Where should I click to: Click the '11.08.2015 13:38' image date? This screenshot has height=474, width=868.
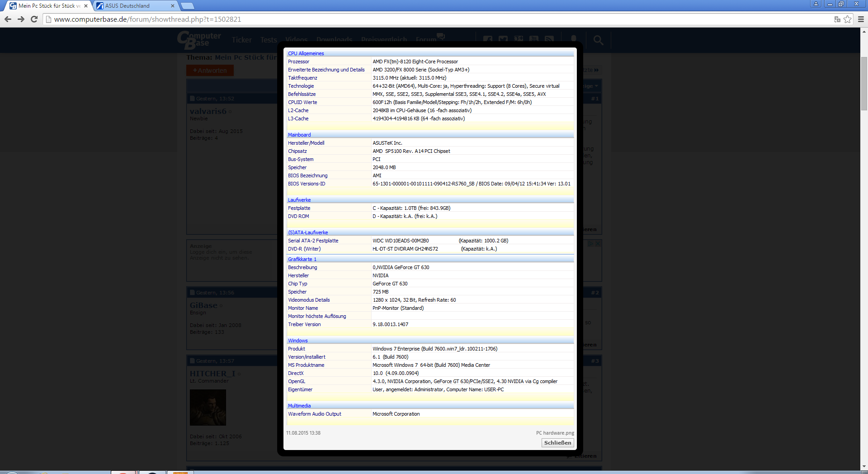pos(303,433)
